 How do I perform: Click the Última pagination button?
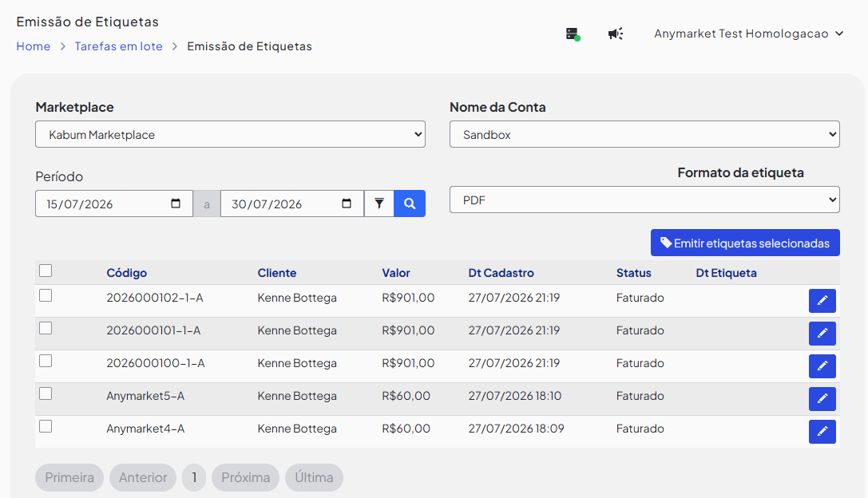(314, 477)
